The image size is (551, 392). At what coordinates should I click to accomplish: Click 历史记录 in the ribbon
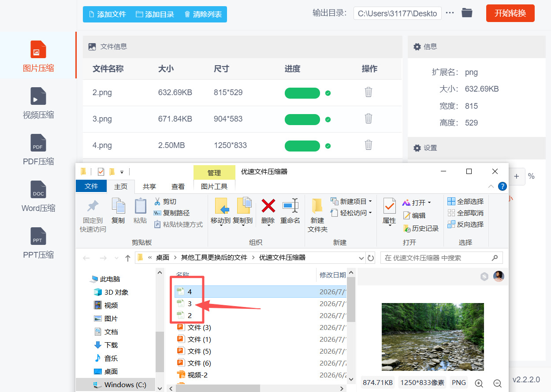click(421, 228)
